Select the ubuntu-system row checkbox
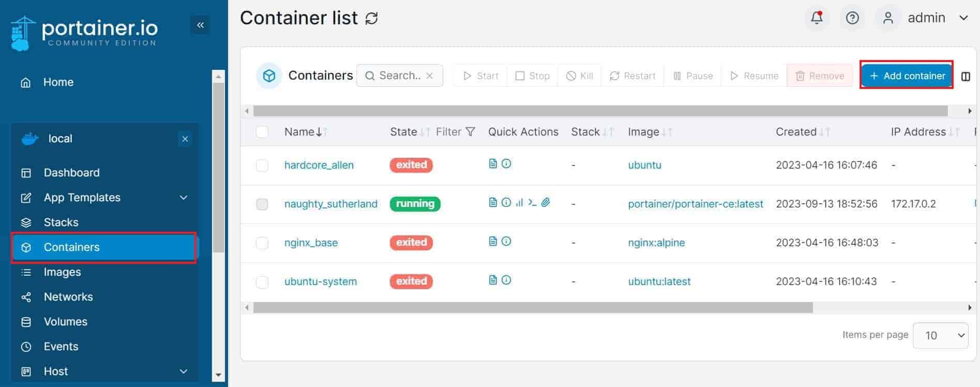This screenshot has height=387, width=980. [262, 281]
